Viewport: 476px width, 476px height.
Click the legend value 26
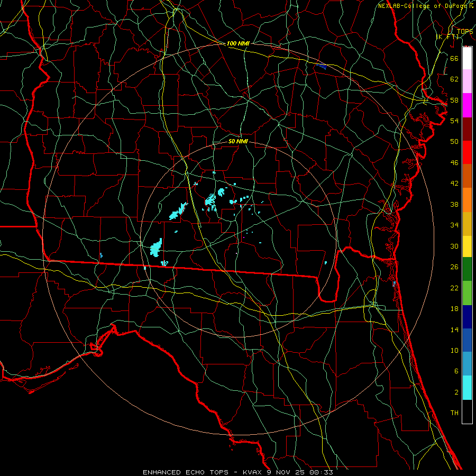[x=454, y=267]
